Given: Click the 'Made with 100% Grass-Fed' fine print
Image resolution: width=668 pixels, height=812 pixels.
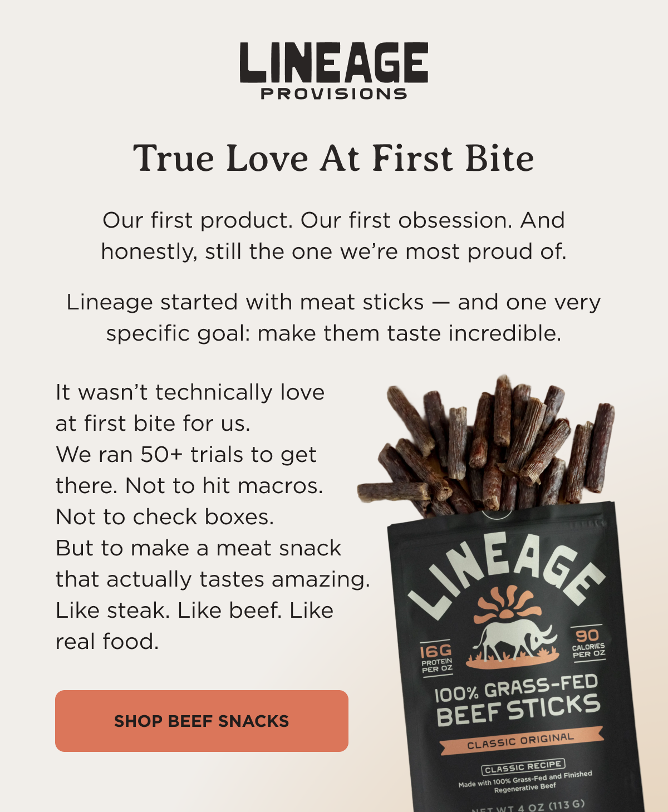Looking at the screenshot, I should (525, 781).
